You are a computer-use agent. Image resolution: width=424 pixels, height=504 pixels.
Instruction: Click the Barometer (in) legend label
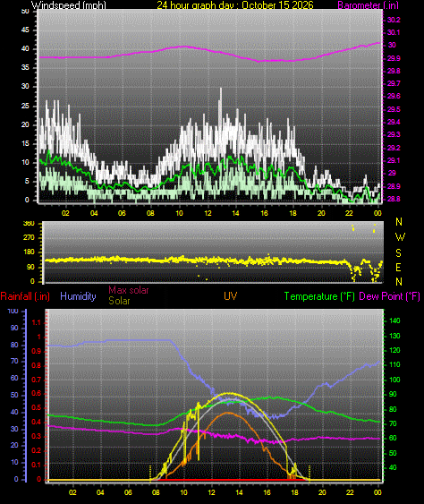tap(369, 5)
